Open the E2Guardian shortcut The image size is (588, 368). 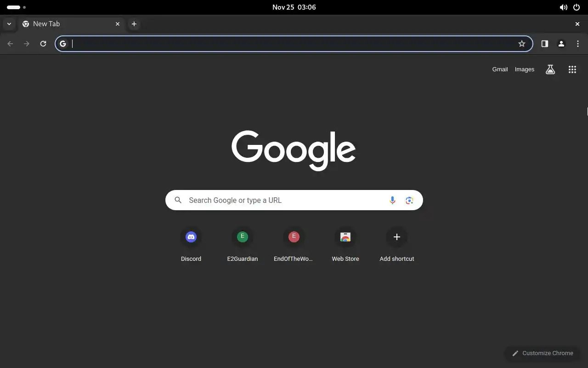(x=243, y=245)
